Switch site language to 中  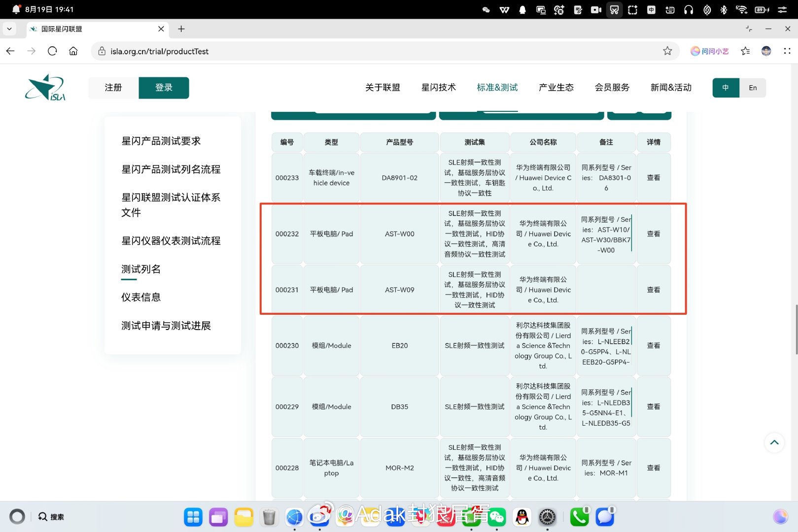[x=726, y=88]
